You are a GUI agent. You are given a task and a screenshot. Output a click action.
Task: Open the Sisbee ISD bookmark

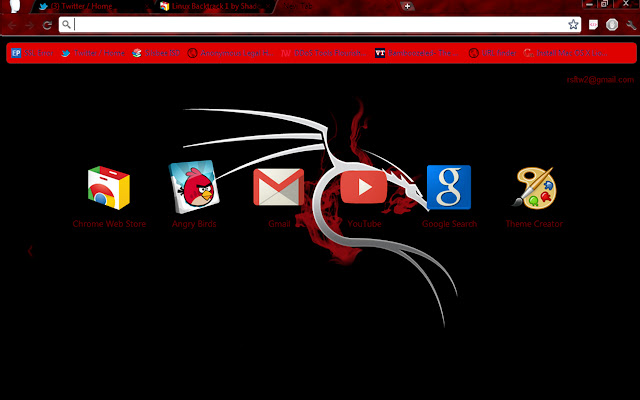point(156,53)
